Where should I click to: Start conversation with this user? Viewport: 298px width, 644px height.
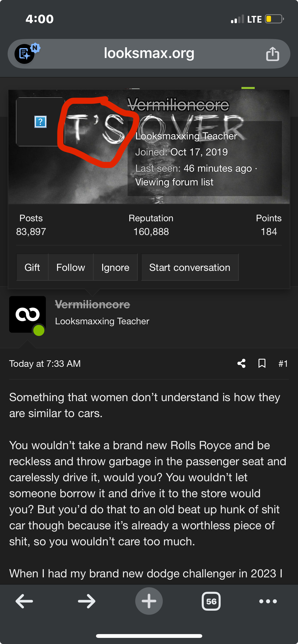[x=190, y=267]
